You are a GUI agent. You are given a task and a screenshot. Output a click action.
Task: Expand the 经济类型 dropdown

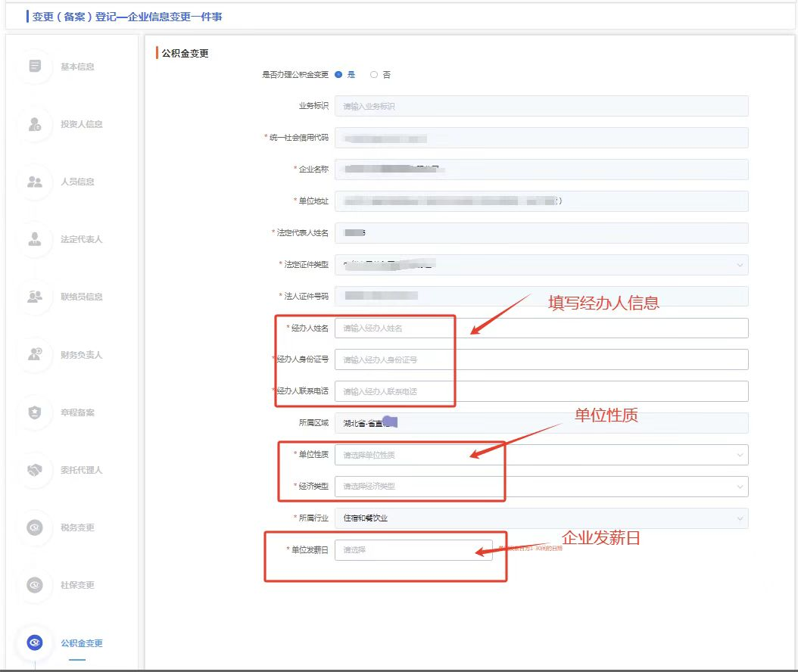[541, 487]
